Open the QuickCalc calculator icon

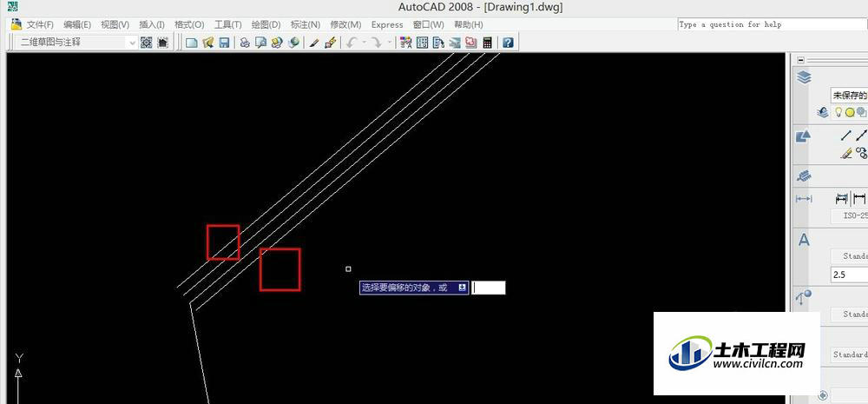(487, 42)
